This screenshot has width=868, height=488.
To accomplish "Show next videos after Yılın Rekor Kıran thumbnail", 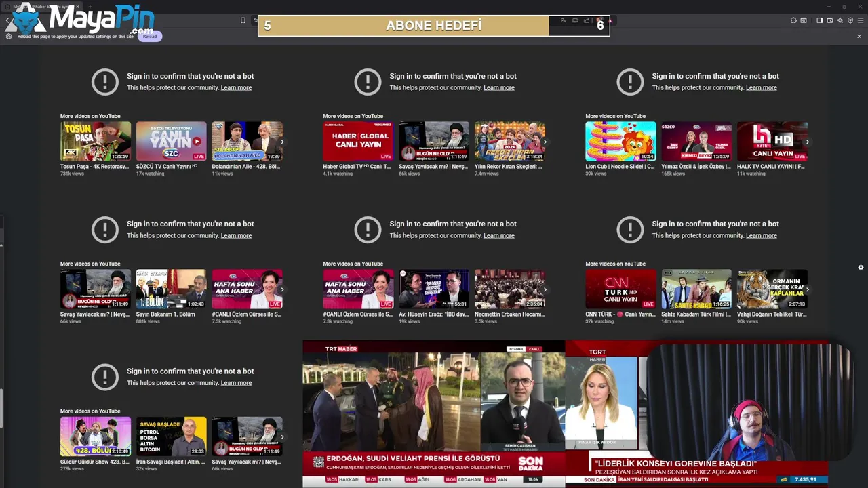I will (x=545, y=142).
